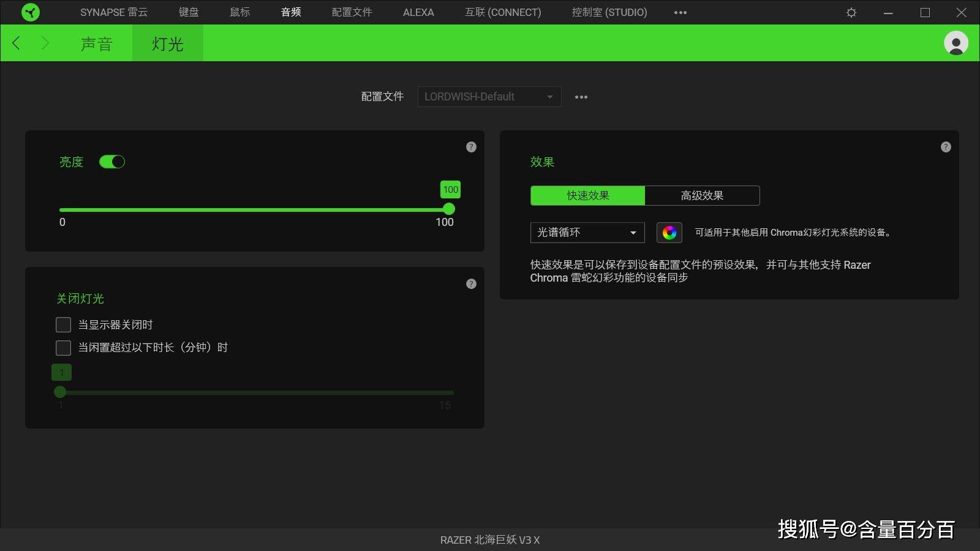Open the 互联 (CONNECT) tab
Screen dimensions: 980x551
503,12
